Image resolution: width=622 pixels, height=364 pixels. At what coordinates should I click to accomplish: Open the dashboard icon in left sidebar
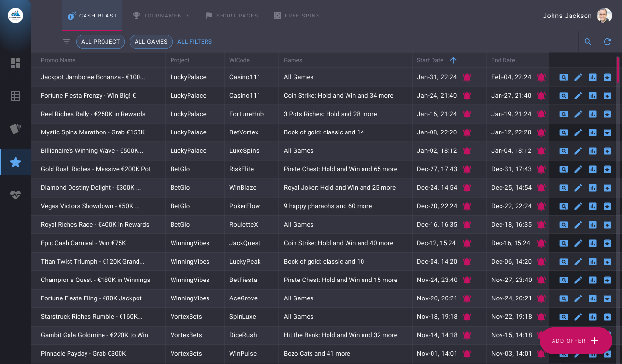16,63
